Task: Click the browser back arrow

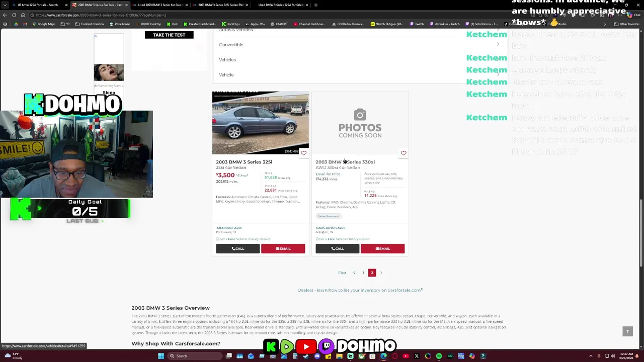Action: [5, 15]
